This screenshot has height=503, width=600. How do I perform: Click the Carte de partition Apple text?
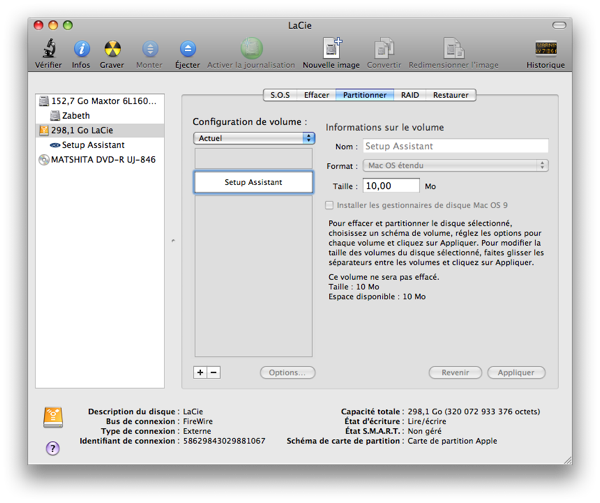pos(452,441)
